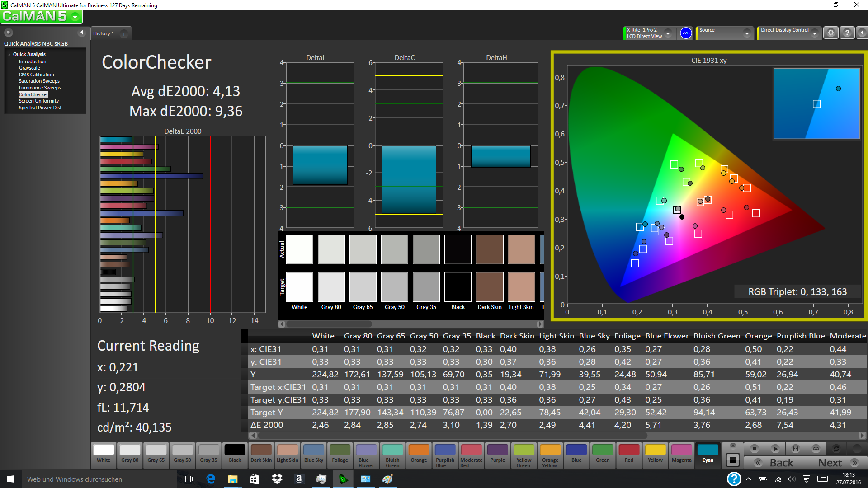Switch to the History 1 tab
The height and width of the screenshot is (488, 868).
pyautogui.click(x=104, y=34)
